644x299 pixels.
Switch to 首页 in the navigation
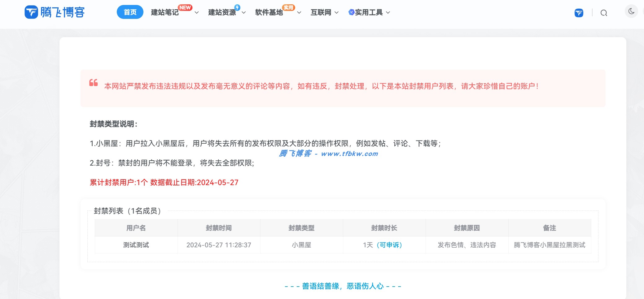click(x=130, y=12)
